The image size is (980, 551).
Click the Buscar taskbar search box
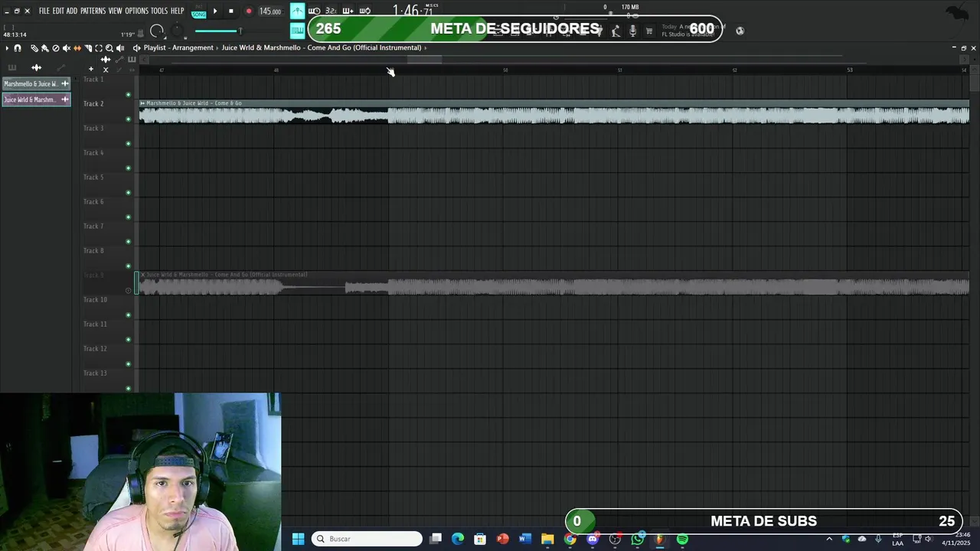point(367,539)
